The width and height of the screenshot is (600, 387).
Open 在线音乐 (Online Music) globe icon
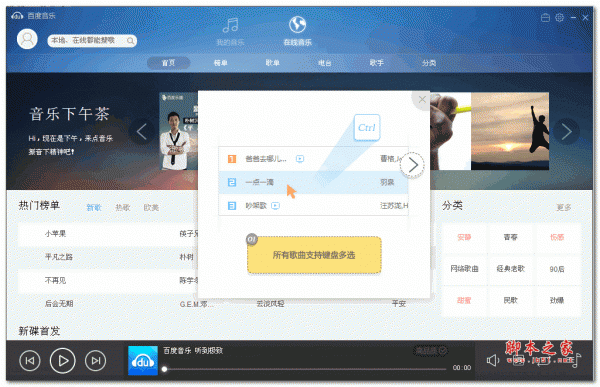[x=297, y=31]
